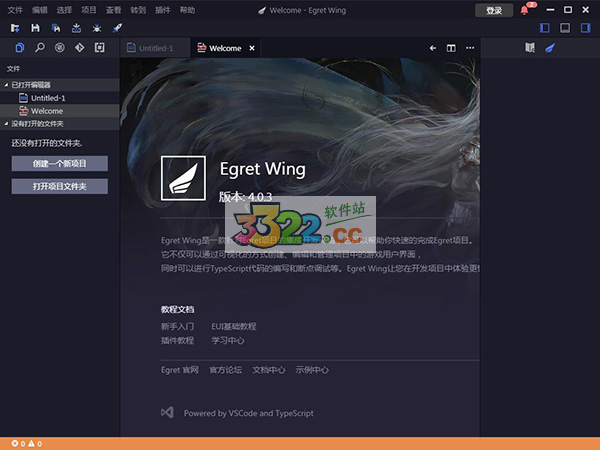This screenshot has height=450, width=600.
Task: Open the 项目 menu
Action: click(89, 10)
